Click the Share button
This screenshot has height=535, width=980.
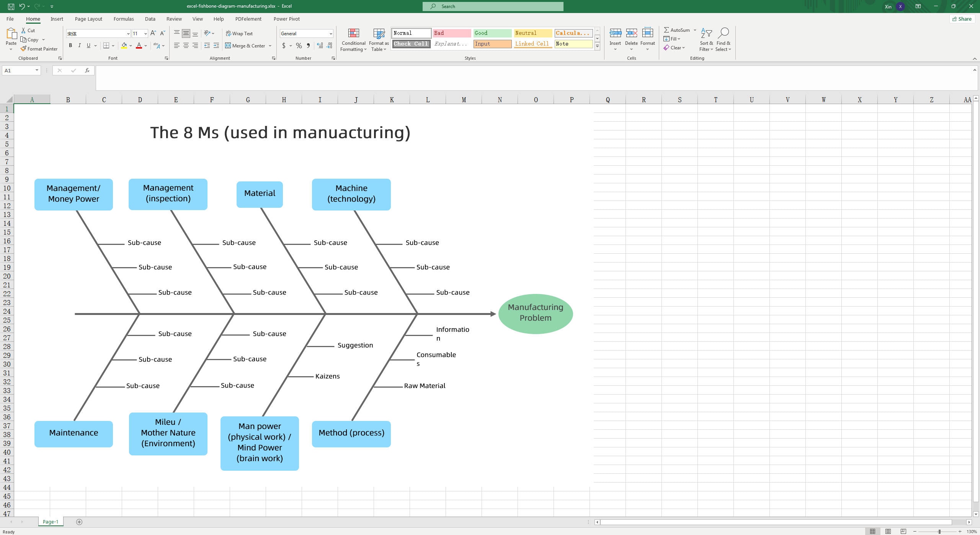pyautogui.click(x=962, y=19)
